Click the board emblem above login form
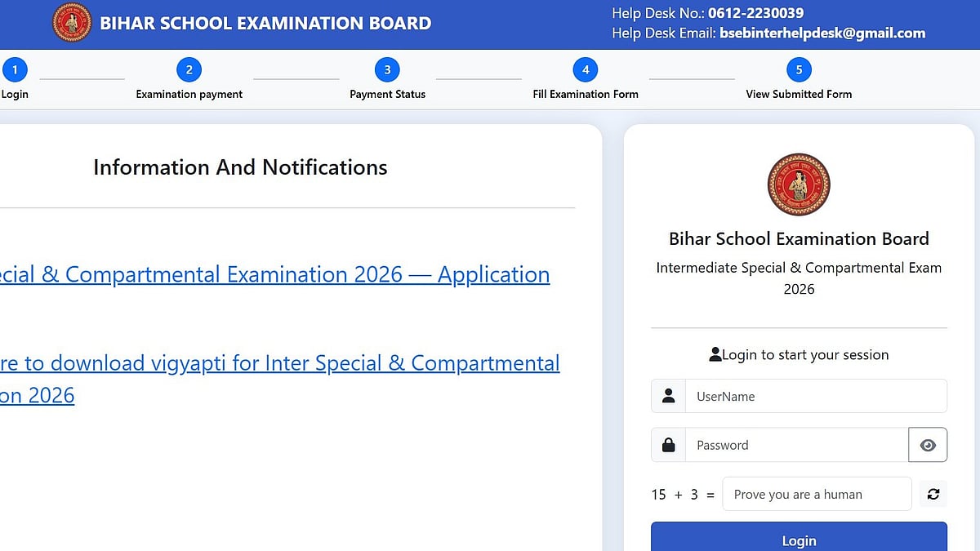 798,184
